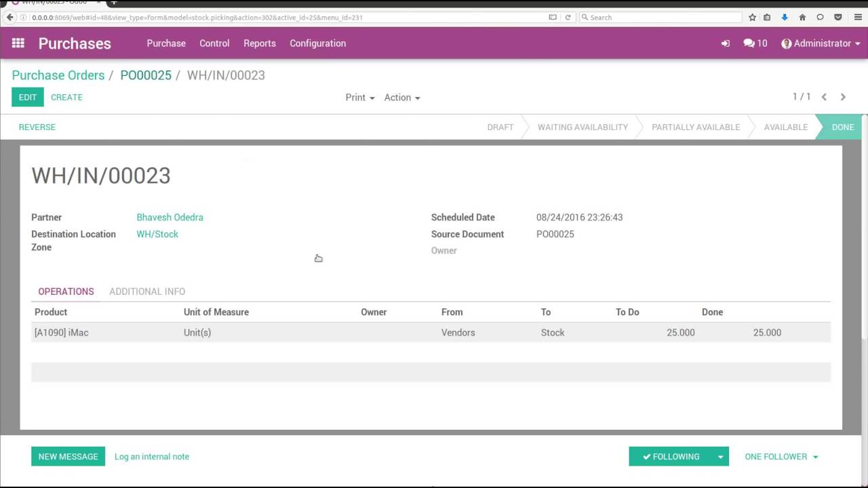The height and width of the screenshot is (488, 868).
Task: Reload the page with refresh icon
Action: pos(568,18)
